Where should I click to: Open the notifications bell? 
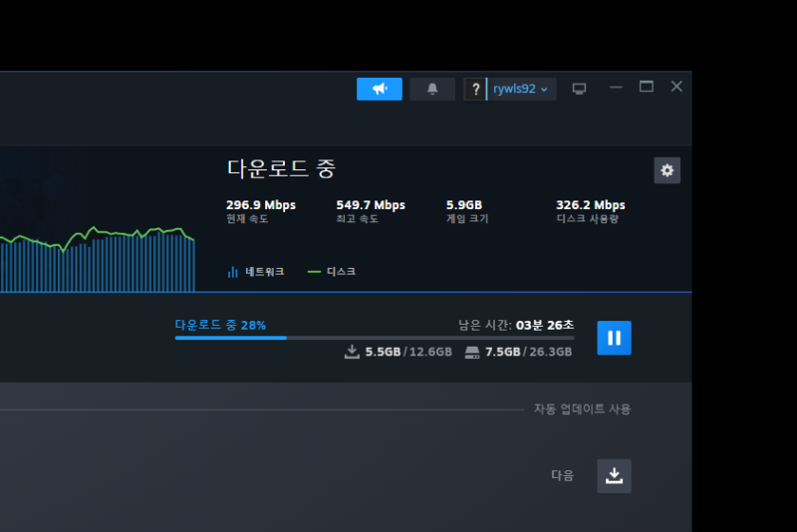(432, 89)
